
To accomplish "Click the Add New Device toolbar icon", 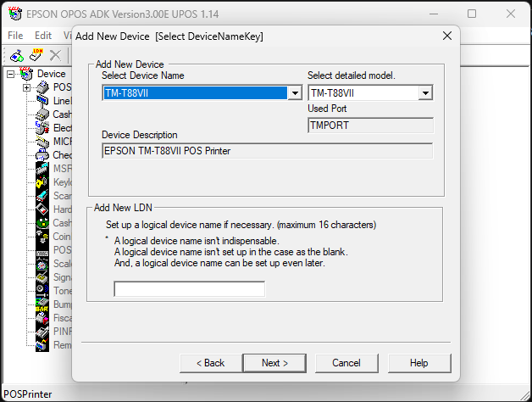I will coord(17,55).
